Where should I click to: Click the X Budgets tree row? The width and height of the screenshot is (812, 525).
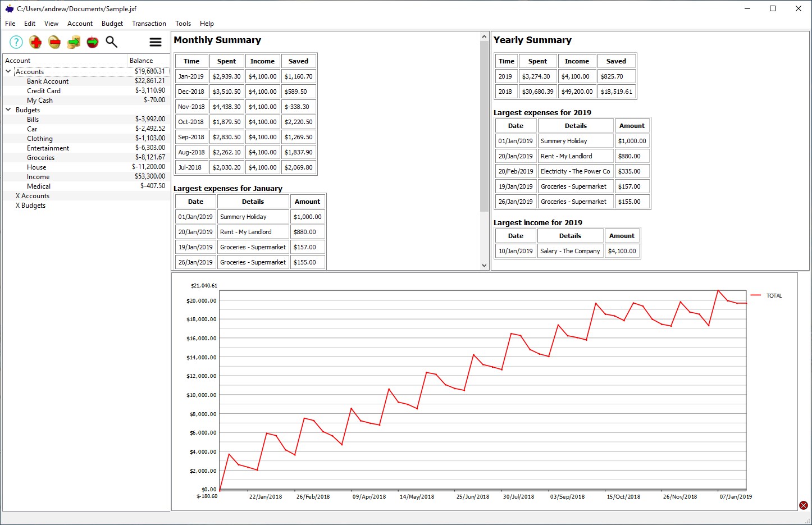pos(86,206)
